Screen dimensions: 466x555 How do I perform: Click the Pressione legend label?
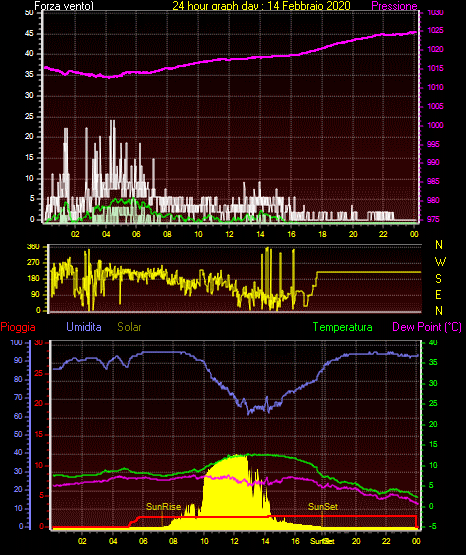coord(394,6)
